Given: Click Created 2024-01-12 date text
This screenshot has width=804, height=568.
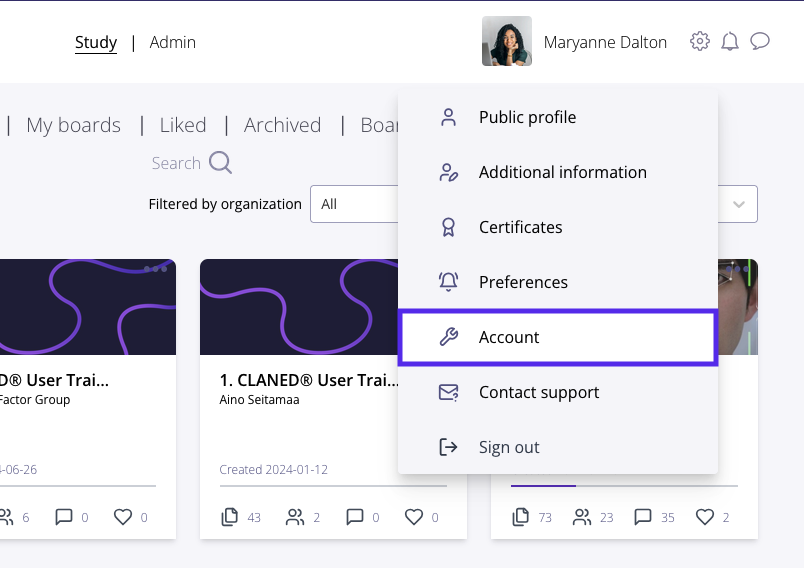Looking at the screenshot, I should coord(273,470).
